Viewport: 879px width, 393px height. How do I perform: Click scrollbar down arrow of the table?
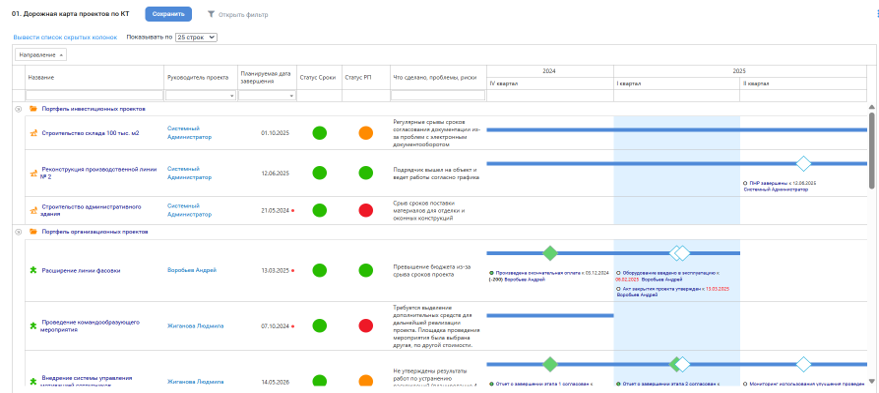click(x=871, y=382)
